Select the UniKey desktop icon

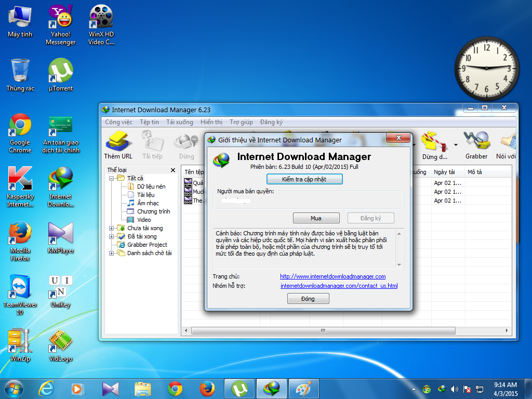click(x=61, y=291)
